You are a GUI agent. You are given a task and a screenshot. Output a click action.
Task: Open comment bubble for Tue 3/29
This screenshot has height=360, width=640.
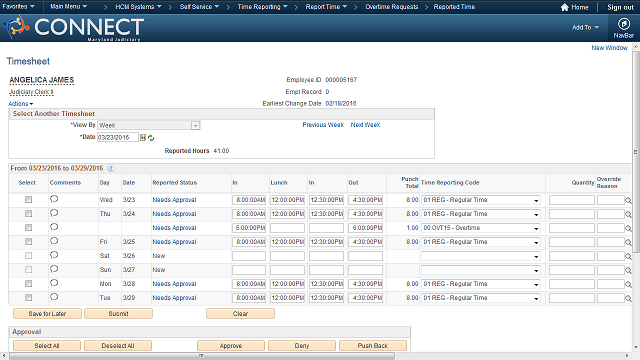tap(54, 297)
